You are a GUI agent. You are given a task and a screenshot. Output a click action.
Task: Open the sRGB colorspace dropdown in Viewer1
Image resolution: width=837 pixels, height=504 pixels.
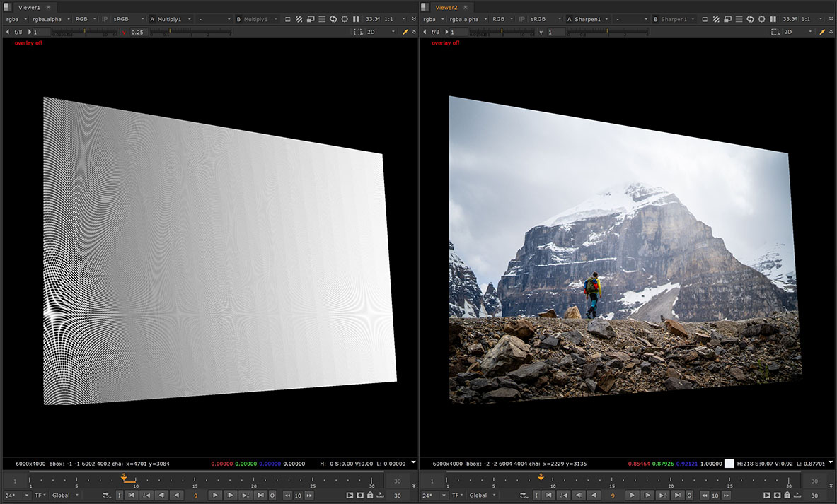point(129,19)
